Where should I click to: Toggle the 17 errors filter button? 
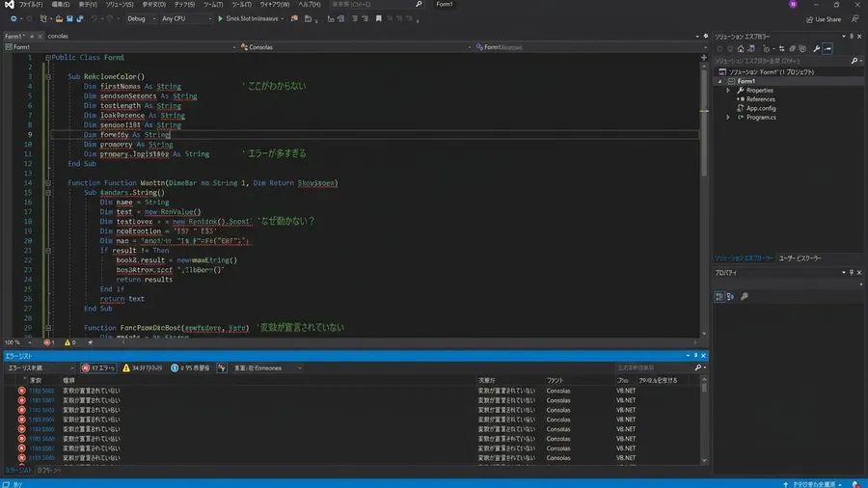pyautogui.click(x=98, y=368)
